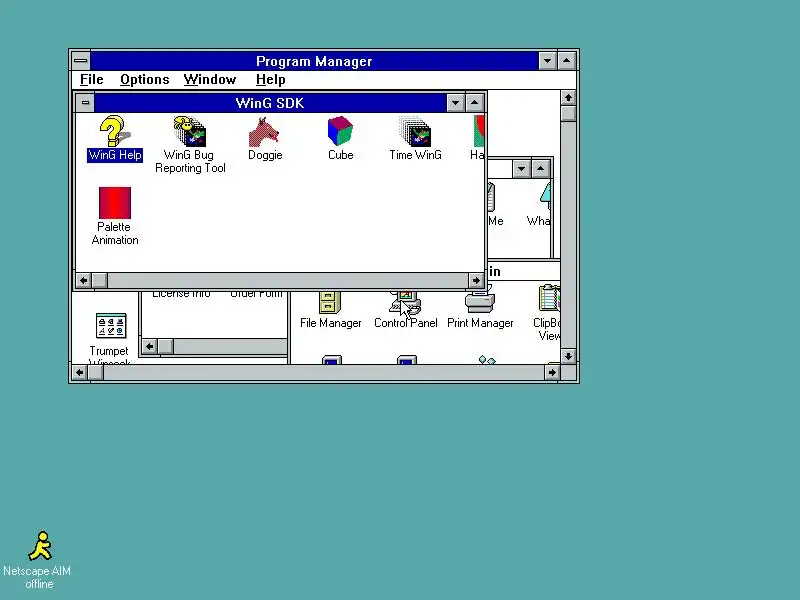
Task: Select the Cube demo icon
Action: (340, 139)
